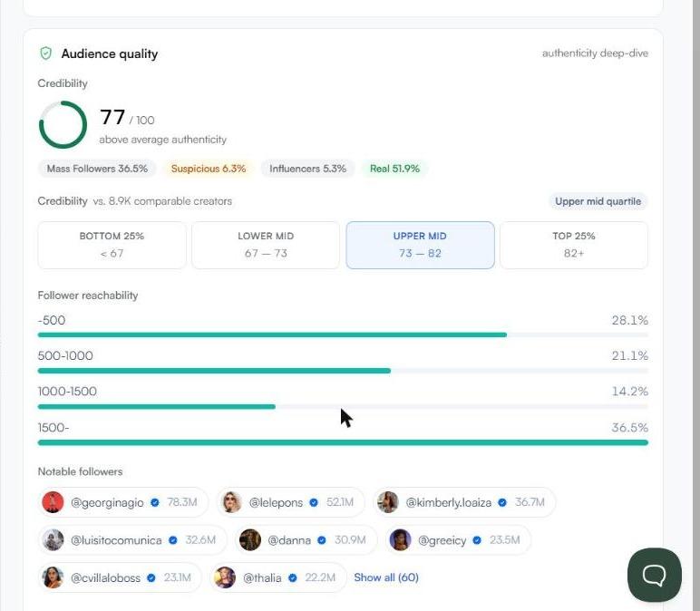Screen dimensions: 700x611
Task: Click verified badge next to @kimberly.loaiza
Action: coord(502,502)
